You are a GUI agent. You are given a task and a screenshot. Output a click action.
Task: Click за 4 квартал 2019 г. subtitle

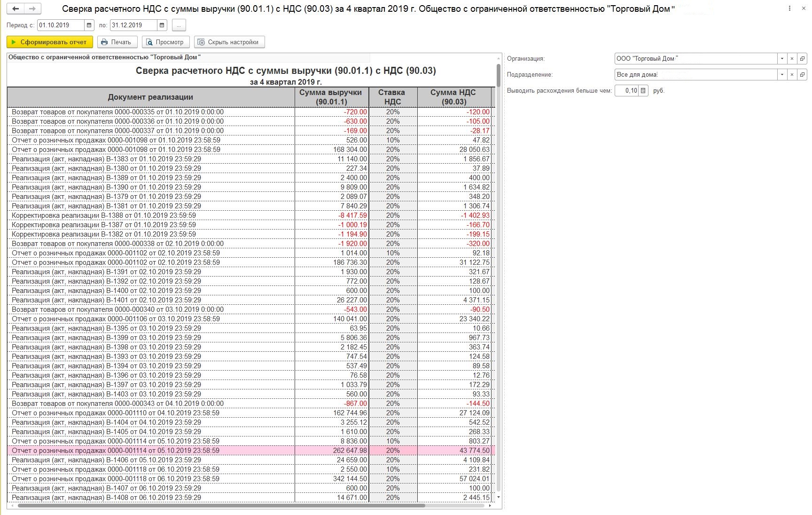pyautogui.click(x=286, y=82)
